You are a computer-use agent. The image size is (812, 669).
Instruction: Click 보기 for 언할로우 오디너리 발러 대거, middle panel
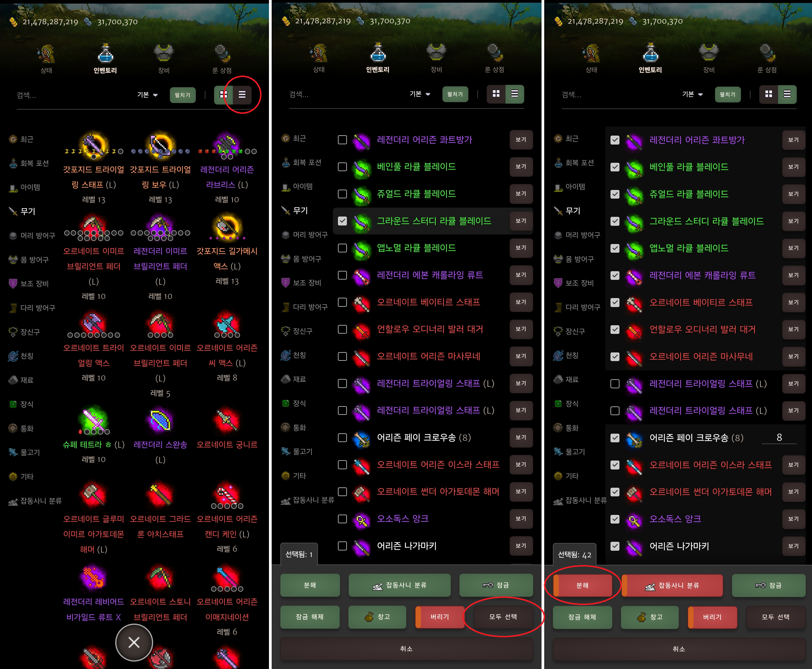click(x=521, y=329)
